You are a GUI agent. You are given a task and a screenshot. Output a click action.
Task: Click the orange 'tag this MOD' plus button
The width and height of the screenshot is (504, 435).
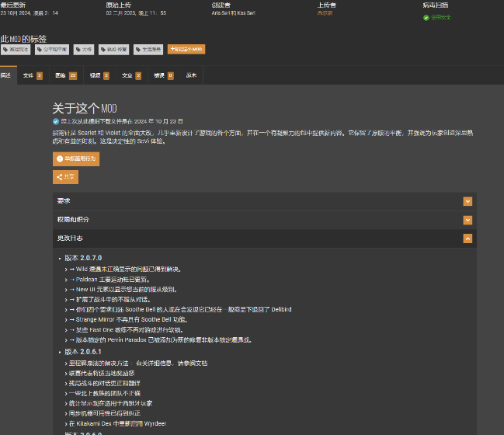pos(186,49)
